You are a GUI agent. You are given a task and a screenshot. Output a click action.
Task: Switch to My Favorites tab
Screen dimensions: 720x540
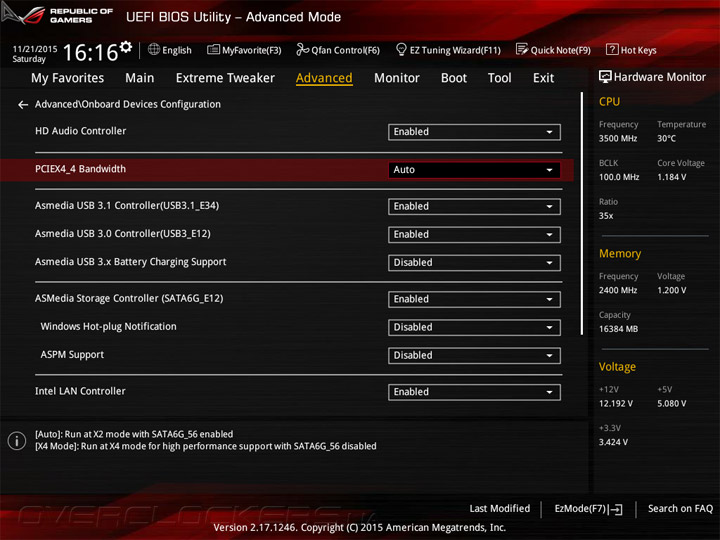click(68, 78)
